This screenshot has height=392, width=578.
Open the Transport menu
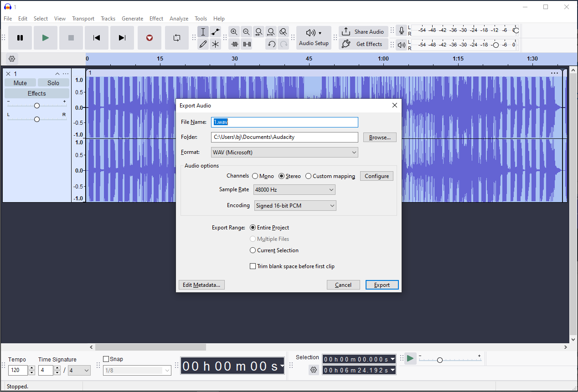pos(83,19)
